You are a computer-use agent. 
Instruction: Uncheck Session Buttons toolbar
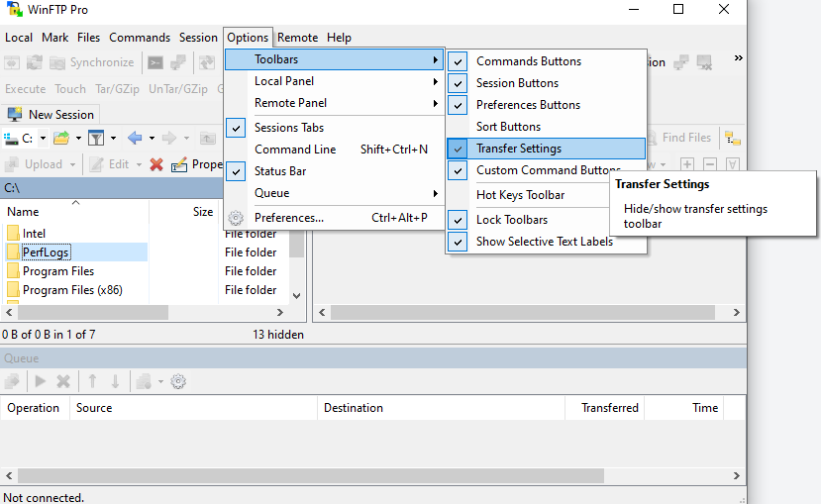(x=547, y=83)
